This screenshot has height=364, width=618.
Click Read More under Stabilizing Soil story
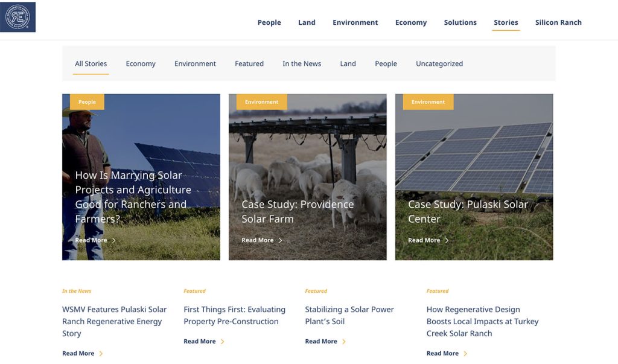click(x=321, y=342)
